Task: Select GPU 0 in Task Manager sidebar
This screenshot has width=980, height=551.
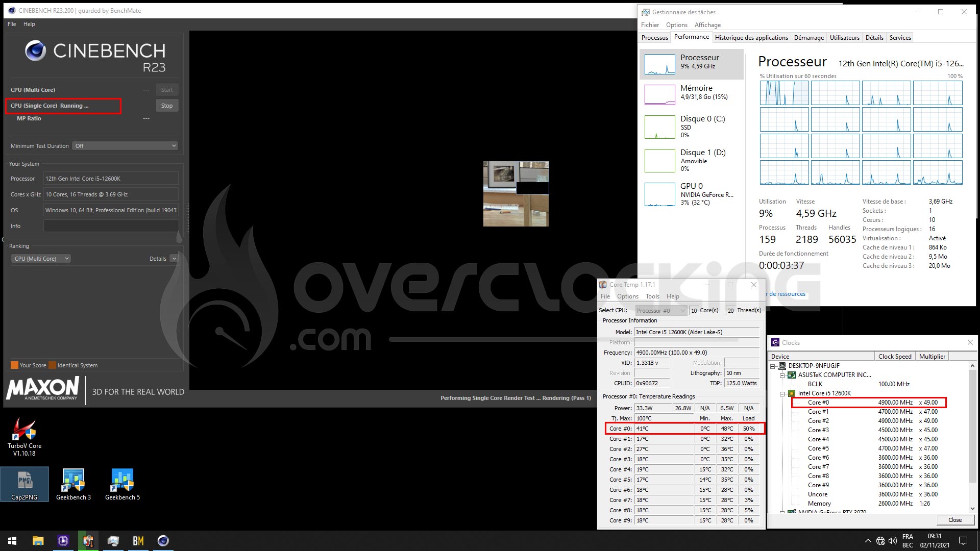Action: [692, 194]
